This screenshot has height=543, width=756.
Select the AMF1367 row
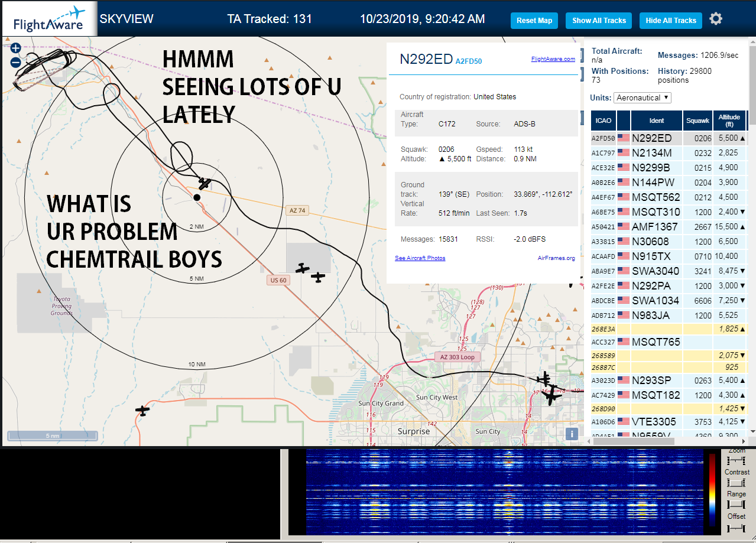pyautogui.click(x=669, y=227)
